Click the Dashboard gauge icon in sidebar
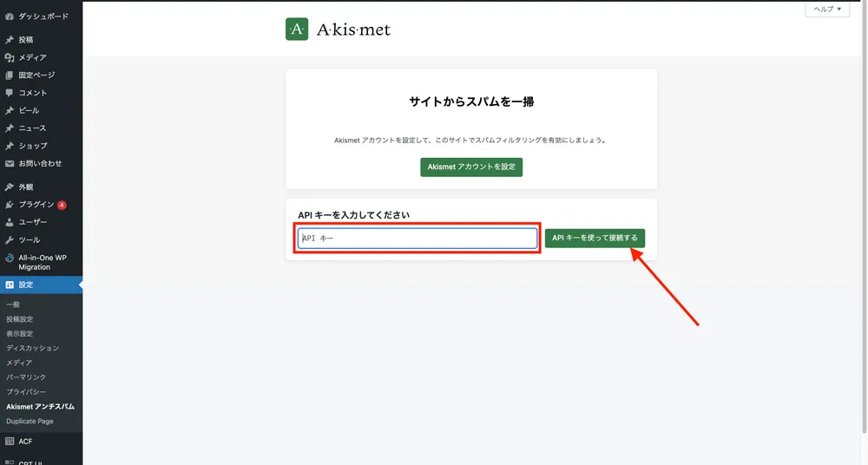 (x=10, y=16)
